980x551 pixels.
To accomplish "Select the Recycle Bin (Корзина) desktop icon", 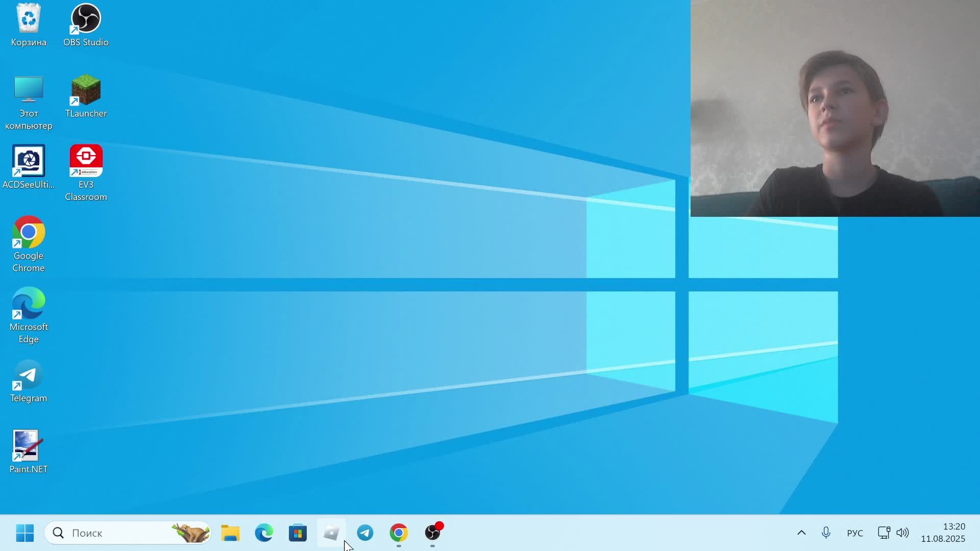I will point(29,20).
